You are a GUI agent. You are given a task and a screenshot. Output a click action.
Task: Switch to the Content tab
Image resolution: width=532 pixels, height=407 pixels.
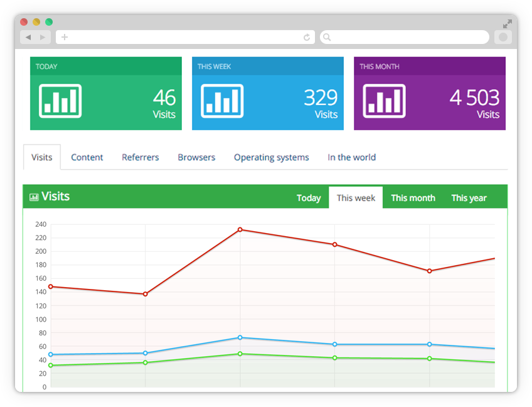pyautogui.click(x=87, y=157)
